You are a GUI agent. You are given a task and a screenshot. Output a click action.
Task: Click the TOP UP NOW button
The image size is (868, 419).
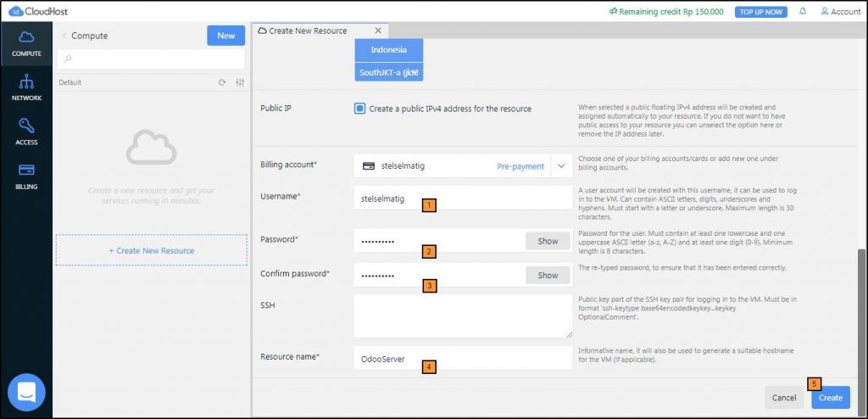tap(761, 12)
